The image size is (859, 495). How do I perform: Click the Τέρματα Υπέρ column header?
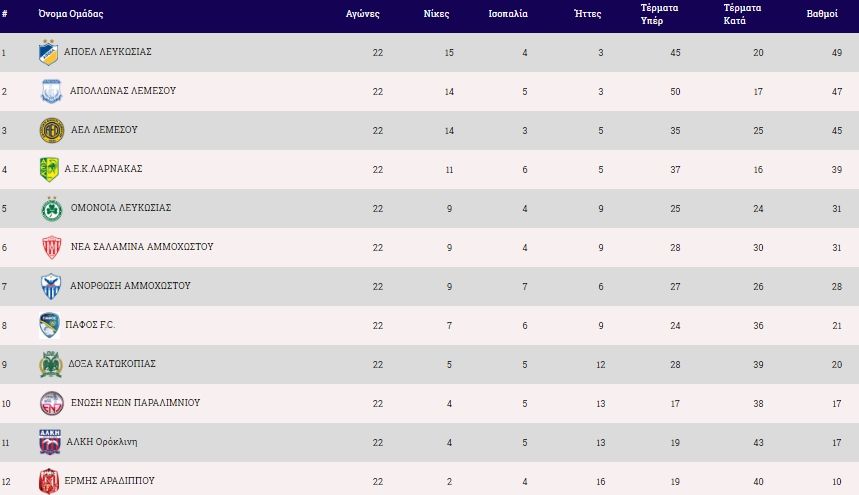[x=660, y=14]
